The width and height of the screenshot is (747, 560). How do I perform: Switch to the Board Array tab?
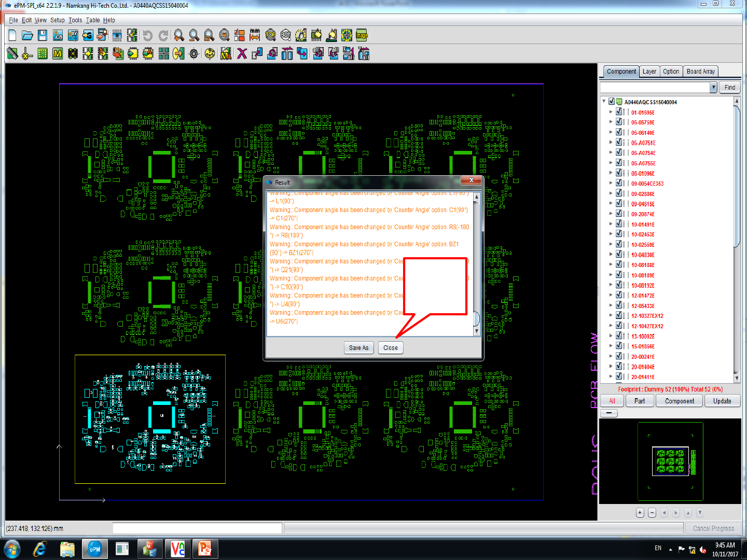click(701, 72)
